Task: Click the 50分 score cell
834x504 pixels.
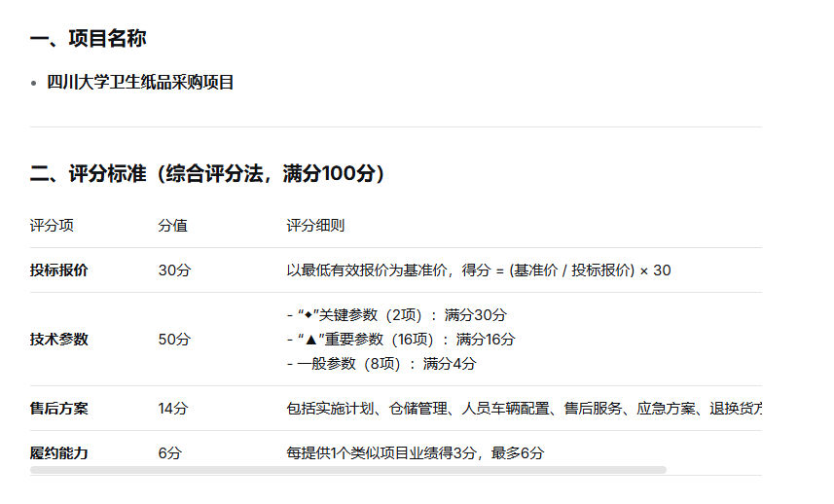Action: coord(174,340)
